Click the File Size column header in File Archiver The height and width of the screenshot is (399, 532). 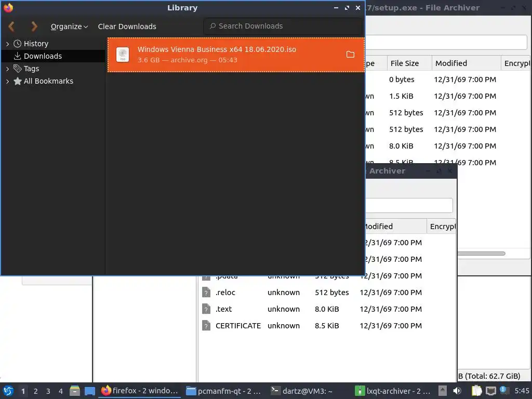[x=409, y=63]
